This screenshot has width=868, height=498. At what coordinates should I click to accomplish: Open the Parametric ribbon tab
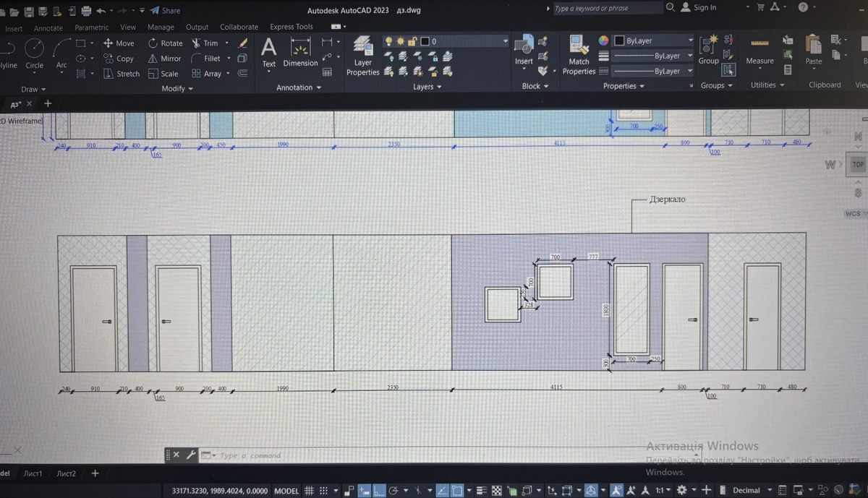(92, 27)
